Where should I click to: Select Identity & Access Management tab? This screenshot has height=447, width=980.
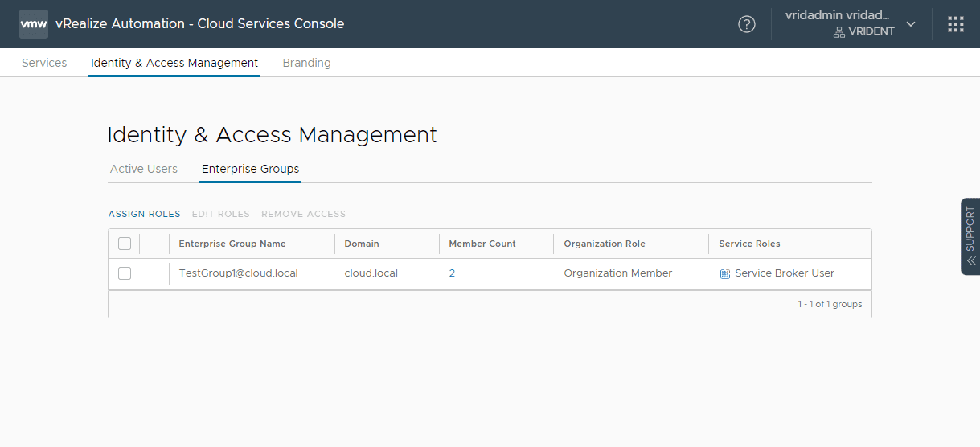[x=174, y=63]
